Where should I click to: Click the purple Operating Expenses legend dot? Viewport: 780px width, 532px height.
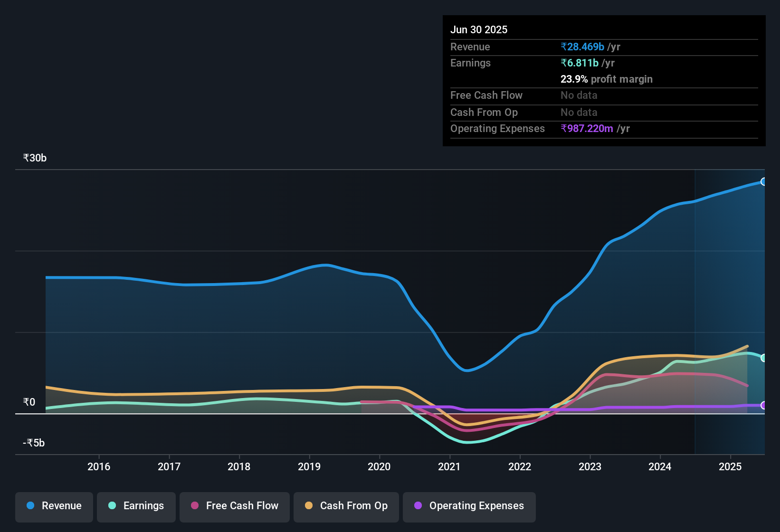click(418, 506)
